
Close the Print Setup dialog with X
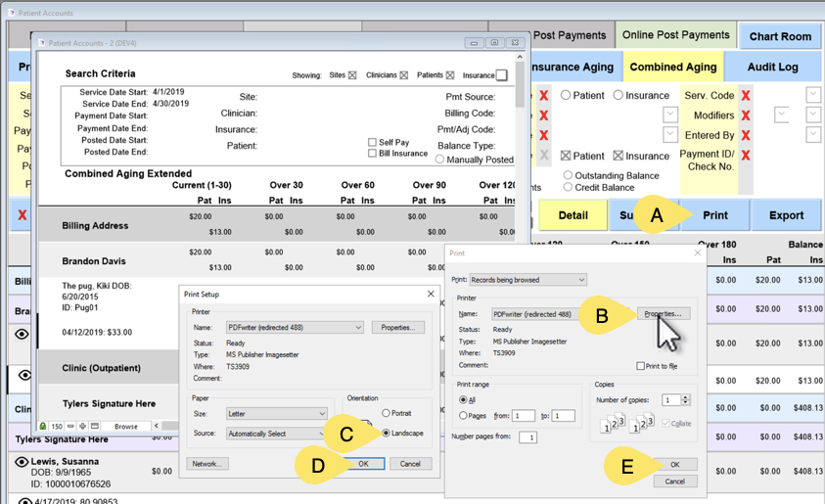432,294
